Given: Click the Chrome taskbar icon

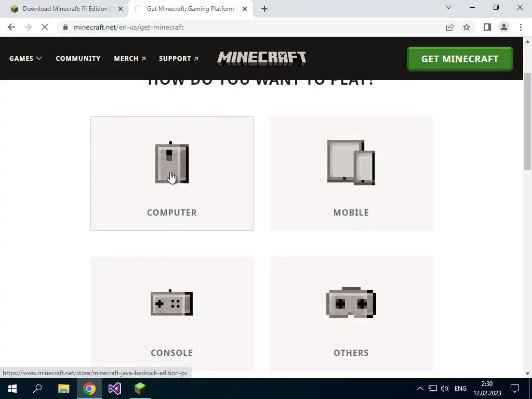Looking at the screenshot, I should click(89, 389).
